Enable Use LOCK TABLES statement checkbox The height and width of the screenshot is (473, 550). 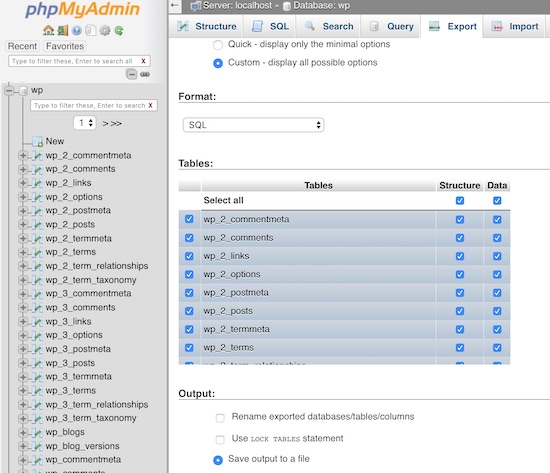(220, 440)
